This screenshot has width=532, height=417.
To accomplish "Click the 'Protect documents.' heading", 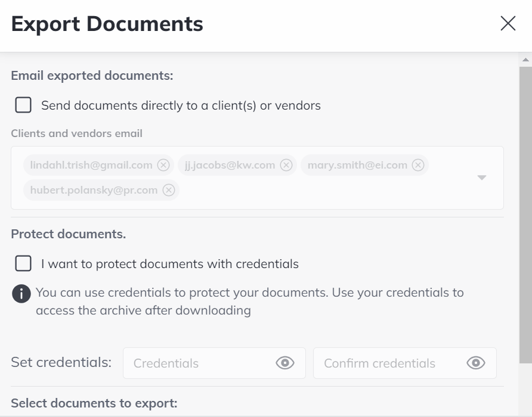I will point(68,234).
